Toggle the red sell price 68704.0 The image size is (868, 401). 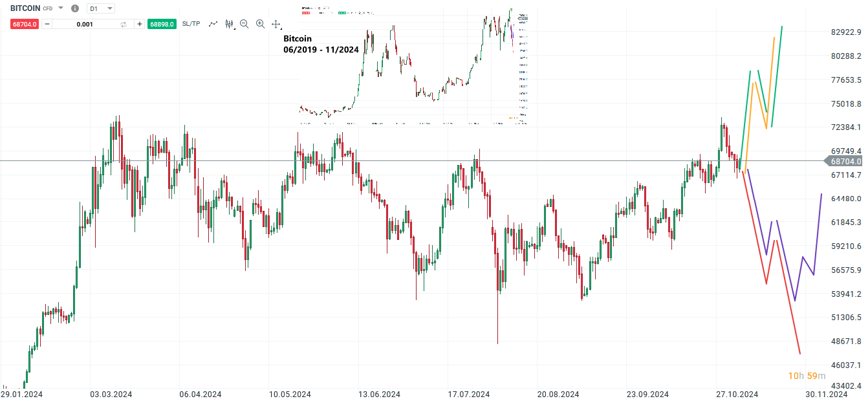click(x=25, y=24)
